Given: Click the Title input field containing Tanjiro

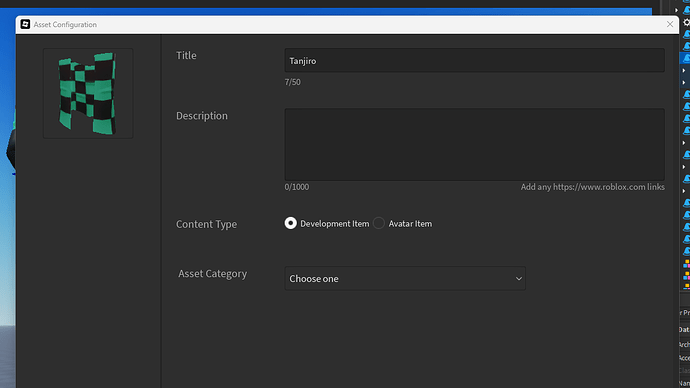Looking at the screenshot, I should pyautogui.click(x=474, y=60).
